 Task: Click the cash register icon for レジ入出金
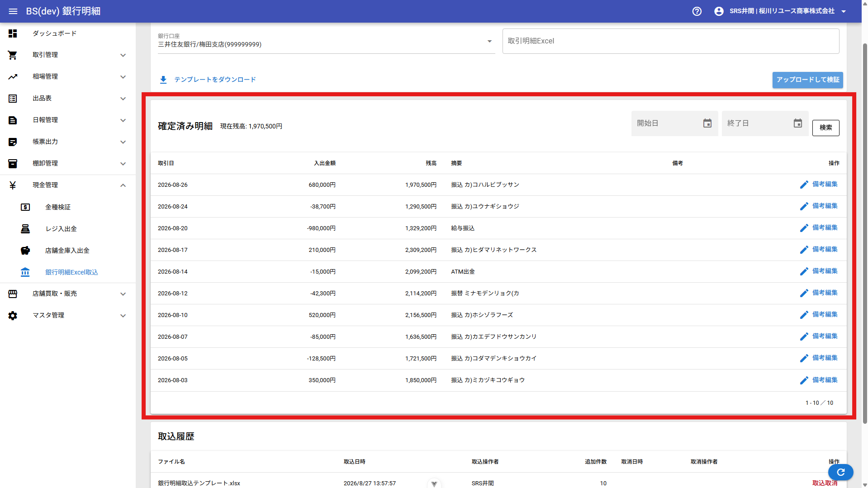coord(25,229)
